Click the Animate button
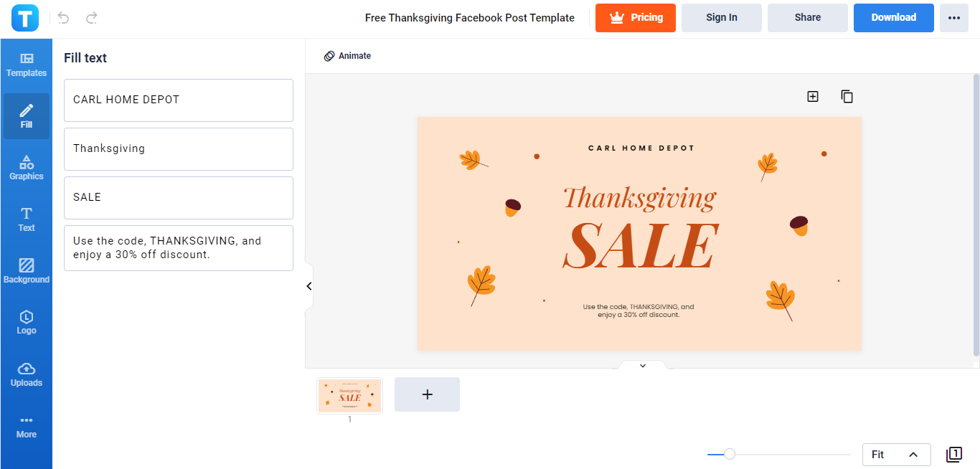Viewport: 980px width, 469px height. pyautogui.click(x=347, y=56)
